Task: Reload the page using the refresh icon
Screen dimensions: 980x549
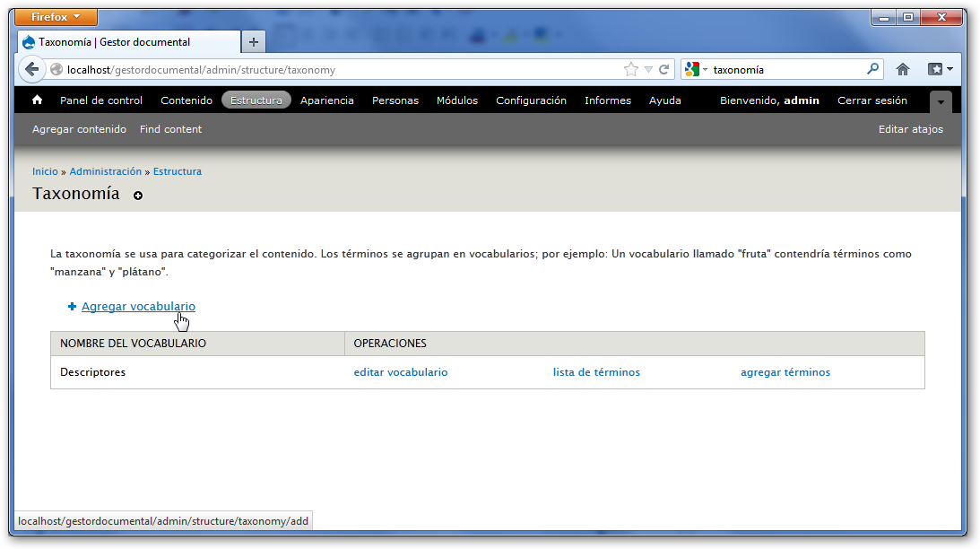Action: point(664,69)
